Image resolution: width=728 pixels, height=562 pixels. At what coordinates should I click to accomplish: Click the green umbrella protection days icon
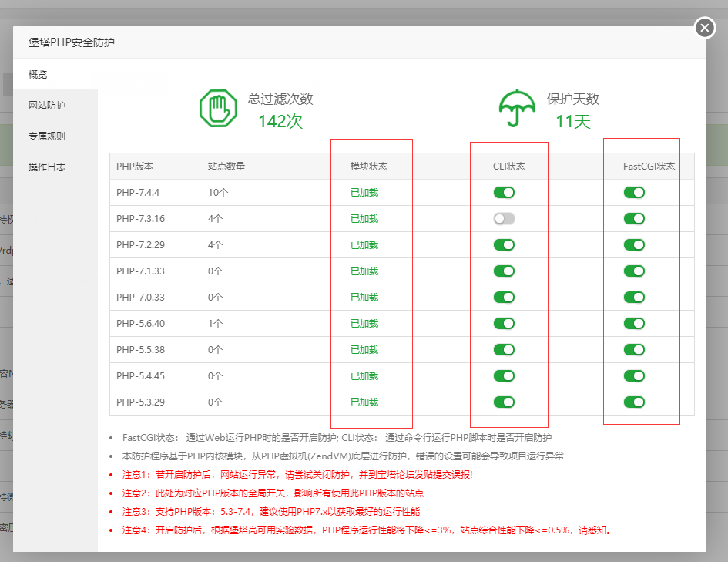click(517, 109)
